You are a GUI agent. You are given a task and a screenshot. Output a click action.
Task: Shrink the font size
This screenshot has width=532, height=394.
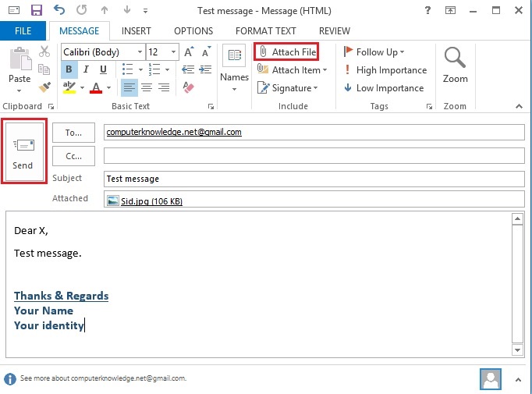(206, 51)
